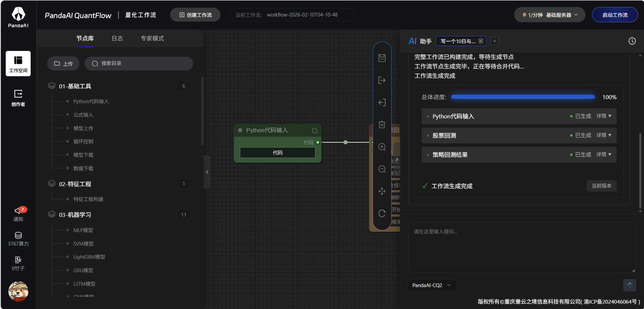Click the 01-基础工具 layers icon
This screenshot has height=309, width=644.
tap(52, 86)
